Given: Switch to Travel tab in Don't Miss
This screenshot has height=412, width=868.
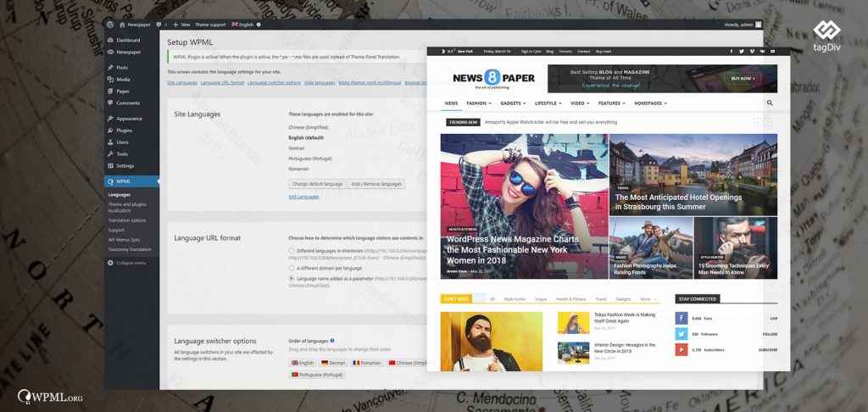Looking at the screenshot, I should pyautogui.click(x=601, y=299).
